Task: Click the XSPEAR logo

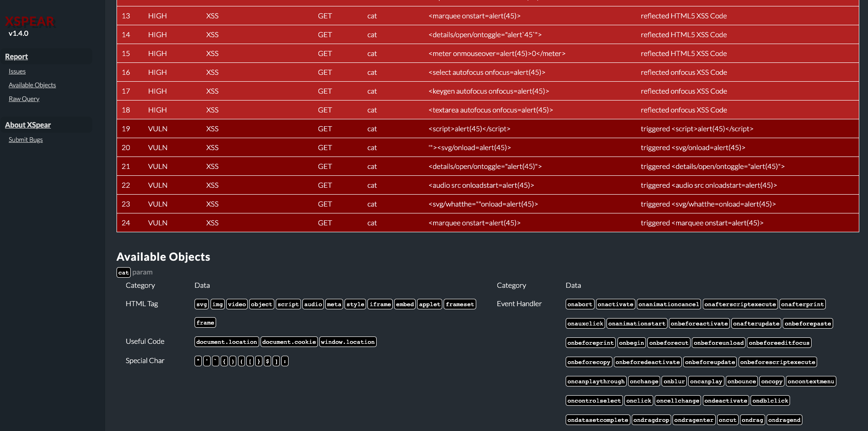Action: point(29,21)
